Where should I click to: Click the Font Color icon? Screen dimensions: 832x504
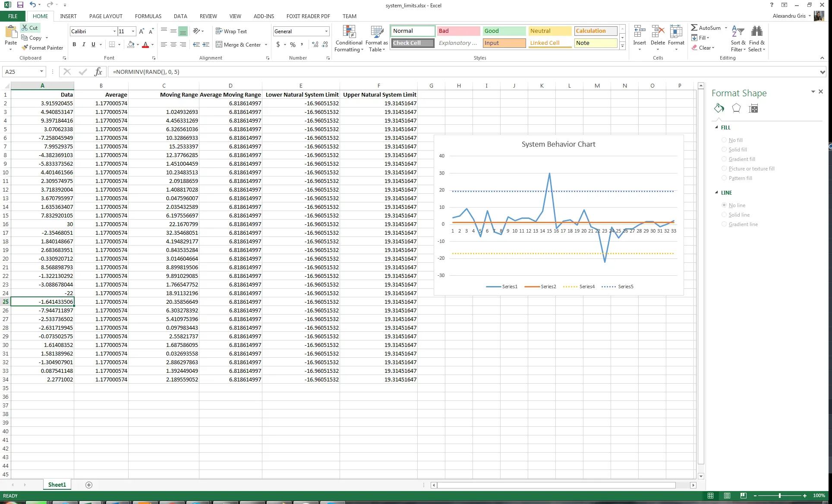(145, 44)
